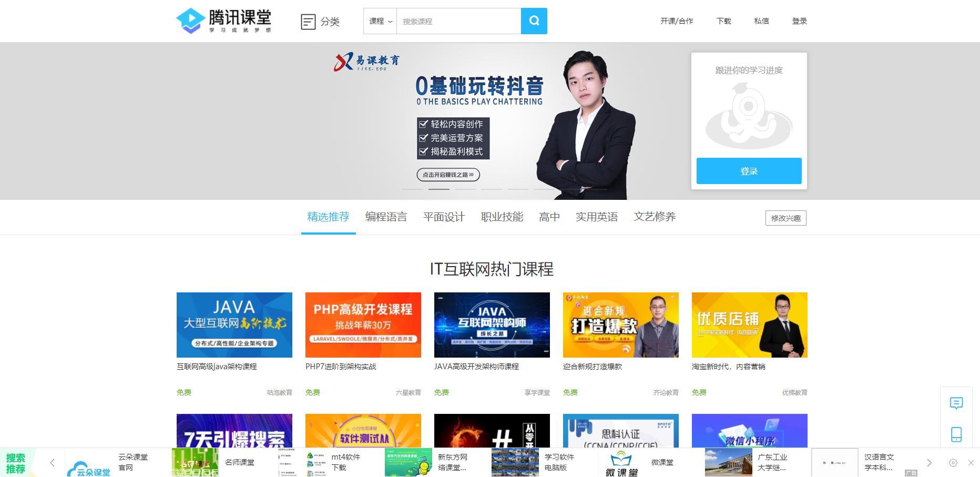Image resolution: width=980 pixels, height=477 pixels.
Task: Switch to the 实用英语 tab
Action: (597, 217)
